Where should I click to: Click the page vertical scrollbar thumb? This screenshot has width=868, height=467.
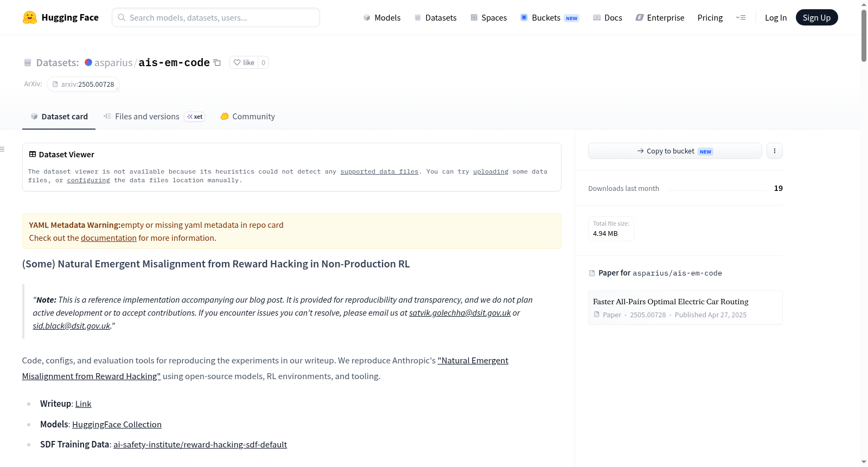864,36
